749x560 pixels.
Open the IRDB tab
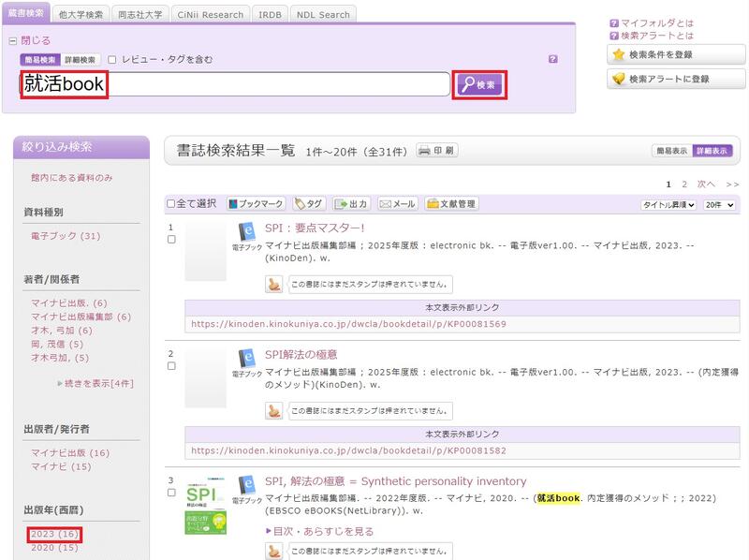(270, 15)
